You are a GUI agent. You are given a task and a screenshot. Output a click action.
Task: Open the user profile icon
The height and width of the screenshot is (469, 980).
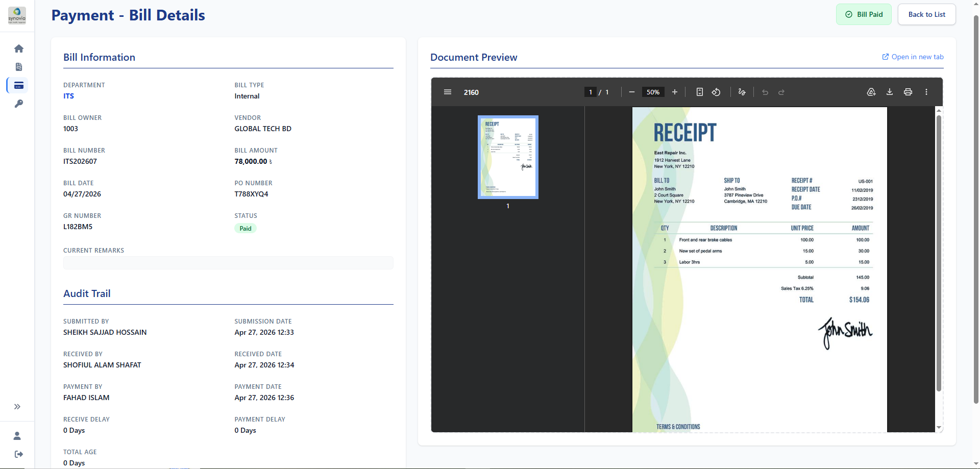point(17,436)
